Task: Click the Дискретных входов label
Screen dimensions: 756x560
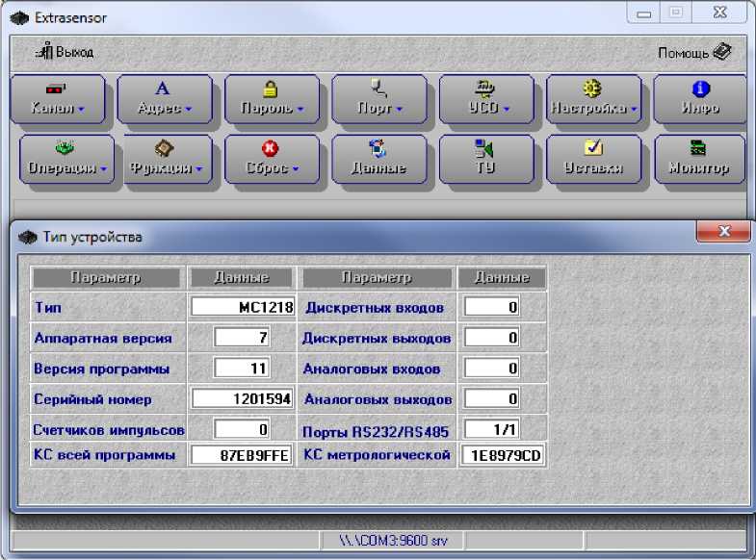Action: 374,308
